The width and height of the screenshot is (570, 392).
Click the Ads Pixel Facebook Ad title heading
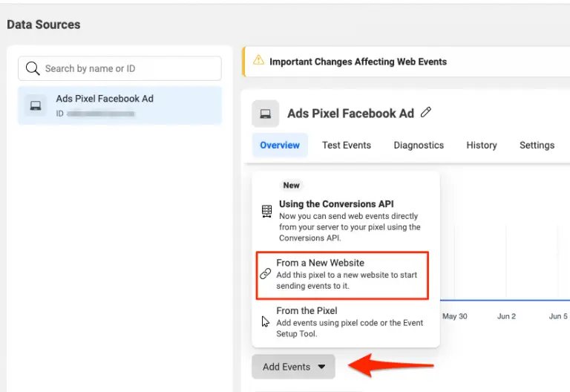tap(350, 114)
